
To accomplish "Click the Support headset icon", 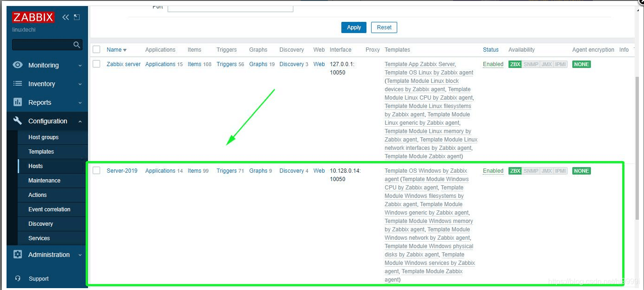I will point(18,279).
